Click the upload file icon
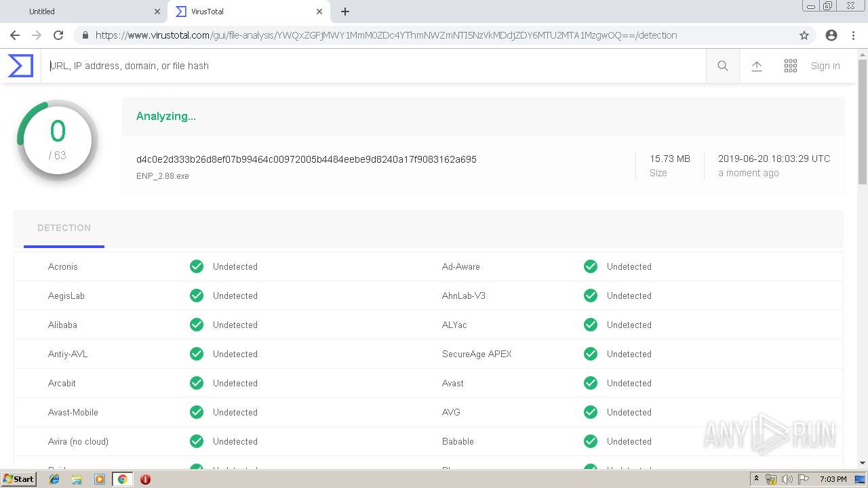Image resolution: width=868 pixels, height=488 pixels. pyautogui.click(x=757, y=66)
